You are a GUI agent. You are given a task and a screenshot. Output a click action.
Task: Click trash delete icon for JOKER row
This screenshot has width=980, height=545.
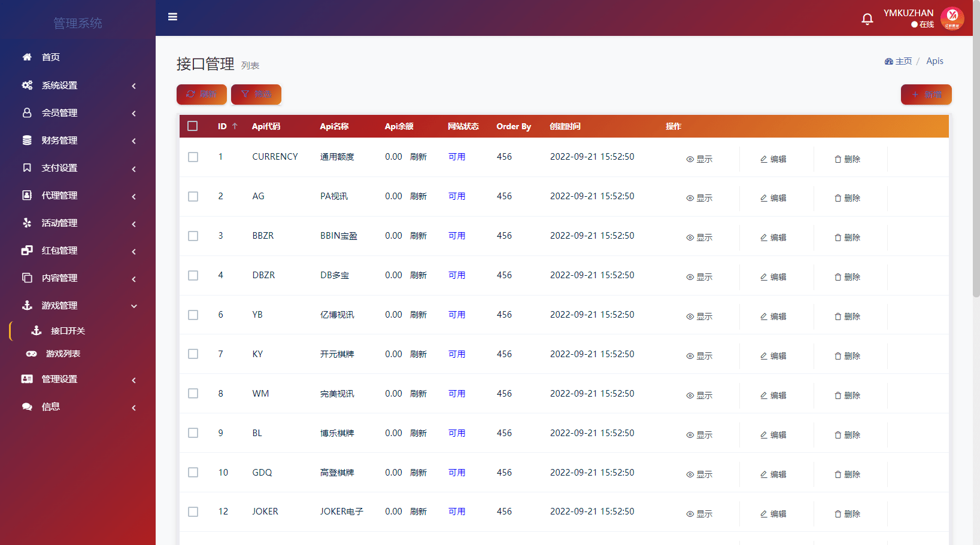[x=838, y=514]
